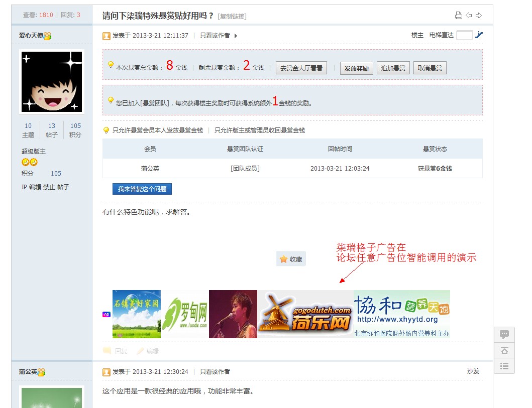Click the smiley rank icons under 超级版主
The width and height of the screenshot is (532, 408).
30,162
